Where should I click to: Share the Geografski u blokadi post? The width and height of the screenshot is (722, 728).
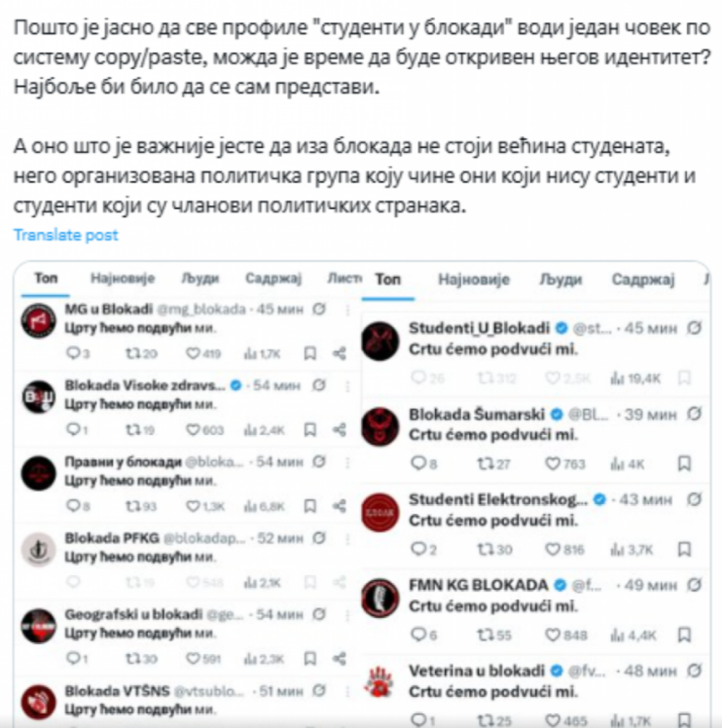[340, 658]
